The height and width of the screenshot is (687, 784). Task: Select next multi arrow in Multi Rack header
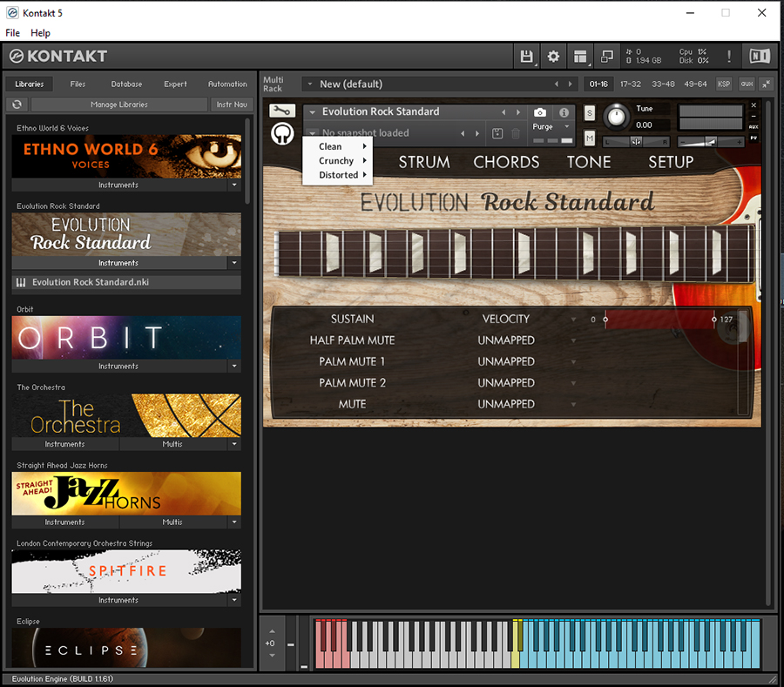coord(570,84)
